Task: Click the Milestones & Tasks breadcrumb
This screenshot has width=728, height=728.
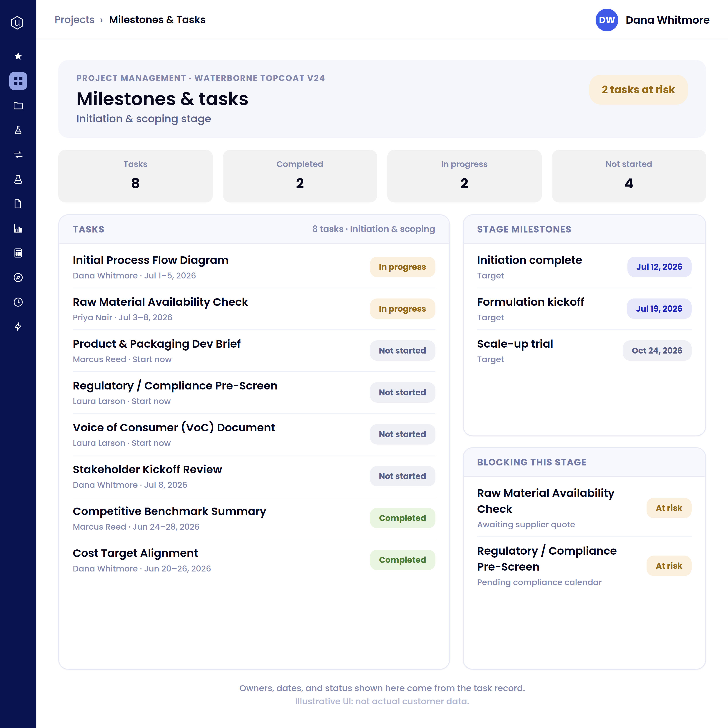Action: pos(157,20)
